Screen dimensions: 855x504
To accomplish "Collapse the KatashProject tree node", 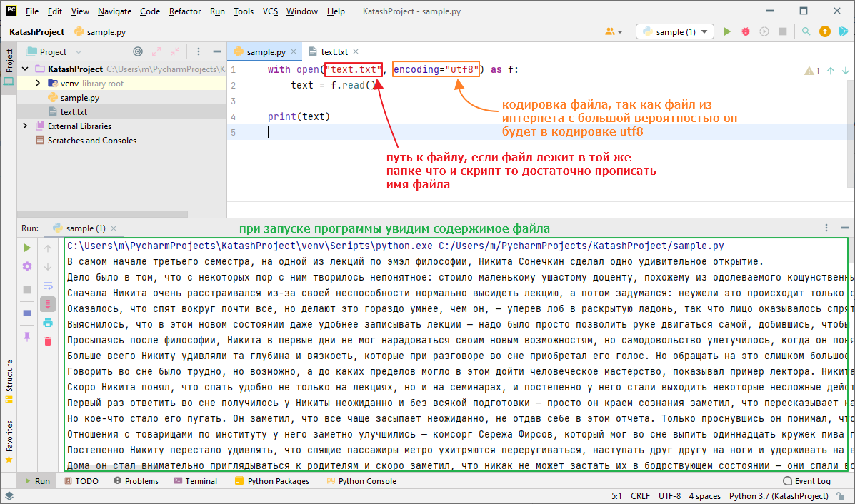I will [25, 69].
